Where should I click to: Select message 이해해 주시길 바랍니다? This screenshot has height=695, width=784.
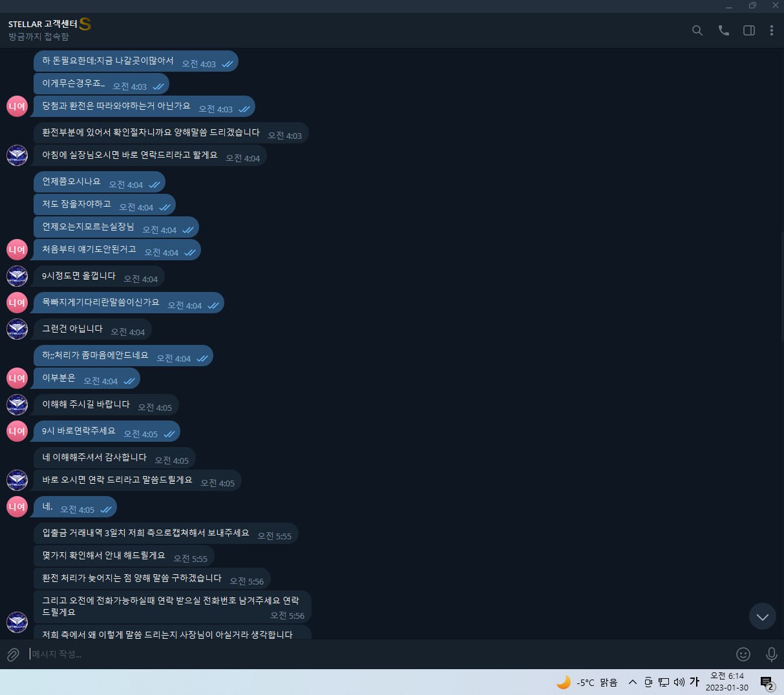click(x=106, y=404)
